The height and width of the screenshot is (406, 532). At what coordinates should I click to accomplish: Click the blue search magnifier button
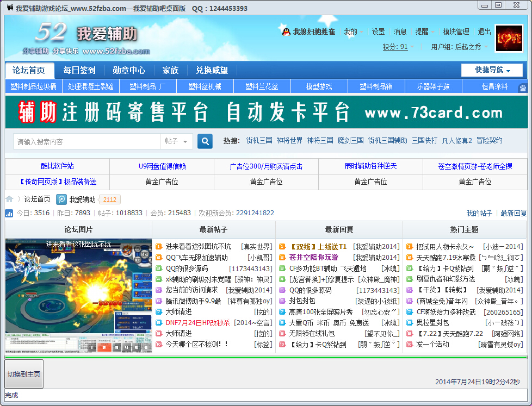205,141
